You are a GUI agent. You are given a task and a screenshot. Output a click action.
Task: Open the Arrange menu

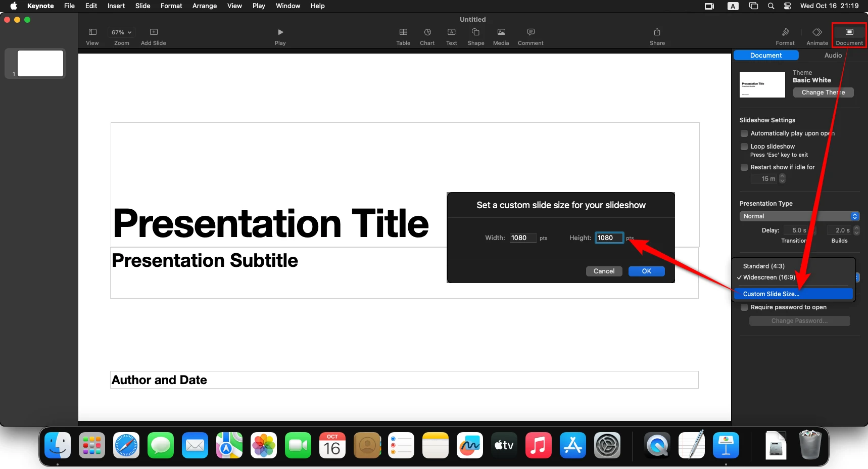coord(205,6)
